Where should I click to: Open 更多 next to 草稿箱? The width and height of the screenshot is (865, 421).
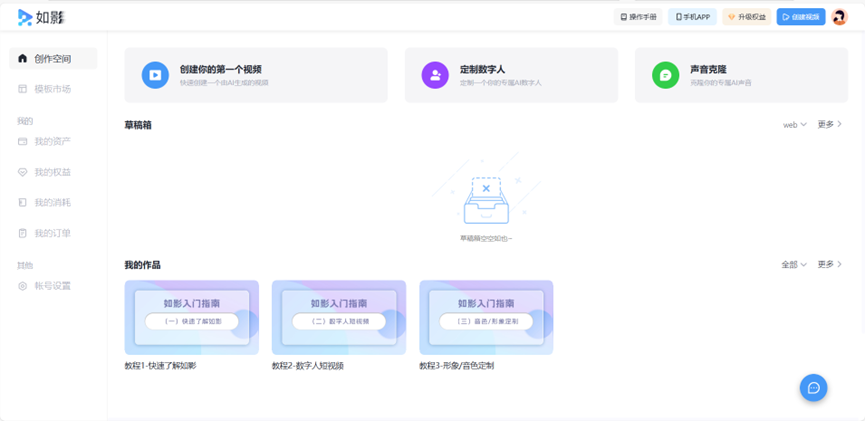coord(830,125)
